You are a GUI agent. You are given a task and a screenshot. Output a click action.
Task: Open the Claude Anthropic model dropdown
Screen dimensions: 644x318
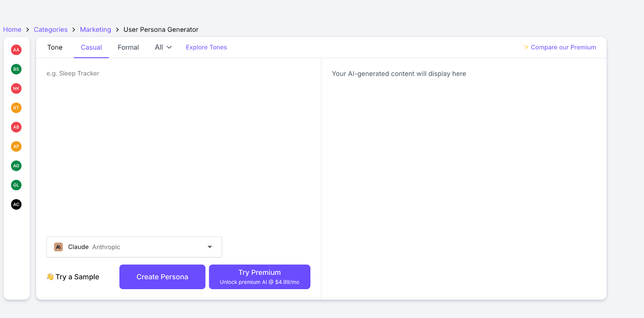[x=134, y=247]
